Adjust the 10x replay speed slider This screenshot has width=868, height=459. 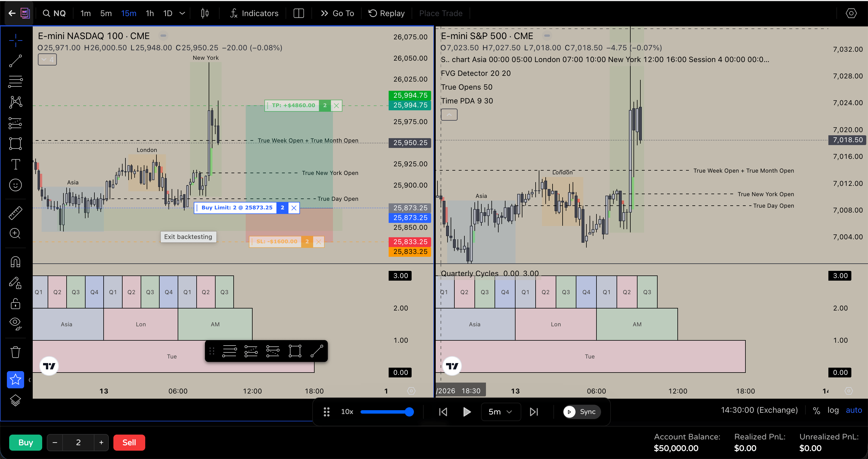pos(409,411)
